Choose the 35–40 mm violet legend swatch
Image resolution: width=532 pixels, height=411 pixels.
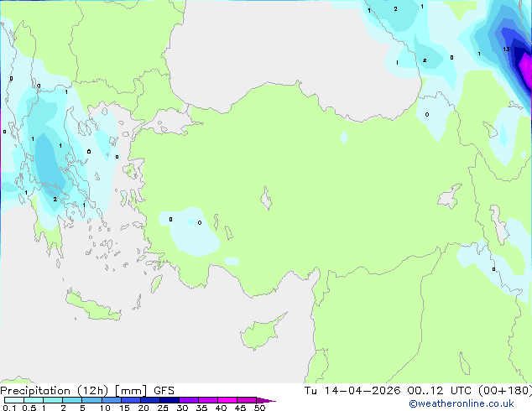coord(207,400)
